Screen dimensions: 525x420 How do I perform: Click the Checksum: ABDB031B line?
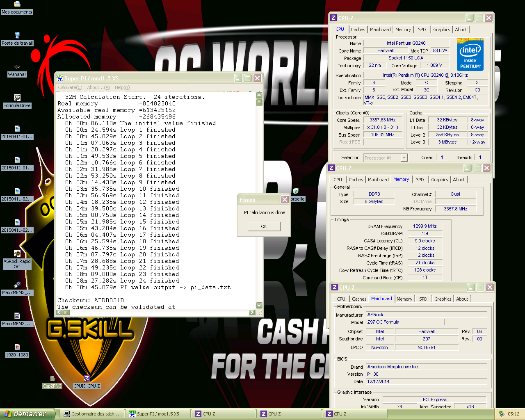[91, 300]
